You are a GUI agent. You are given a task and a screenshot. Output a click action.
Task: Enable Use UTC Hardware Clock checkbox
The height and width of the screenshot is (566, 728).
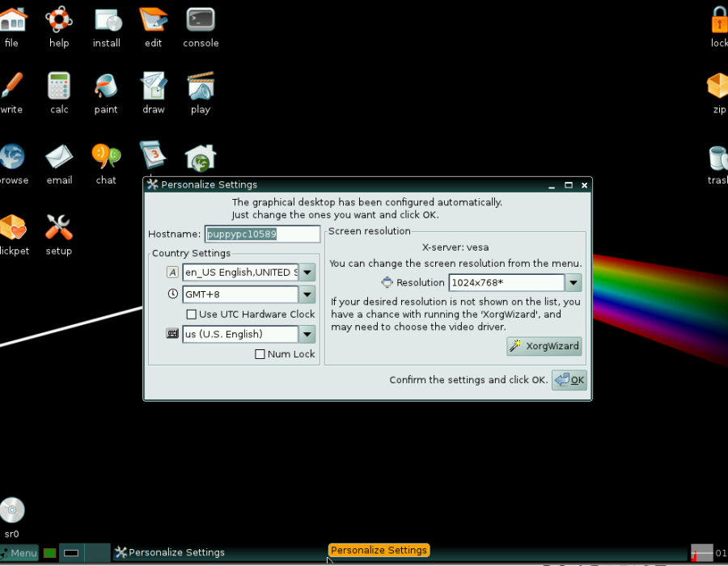[191, 315]
